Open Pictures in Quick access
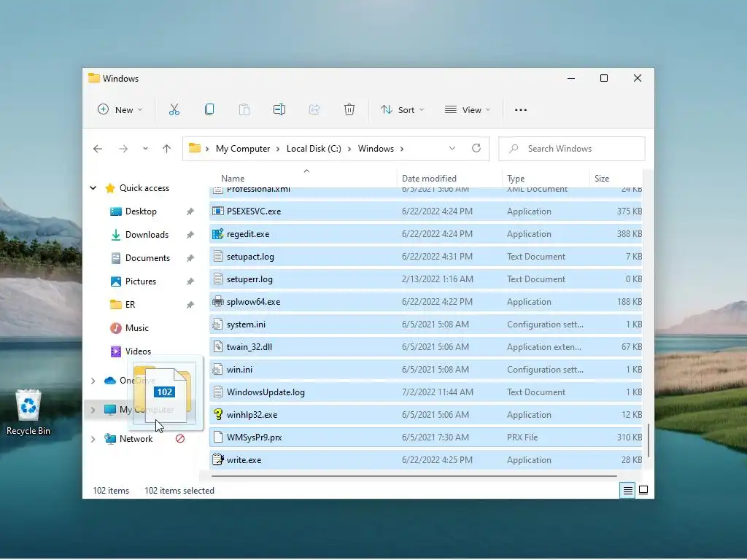747x560 pixels. pos(141,281)
